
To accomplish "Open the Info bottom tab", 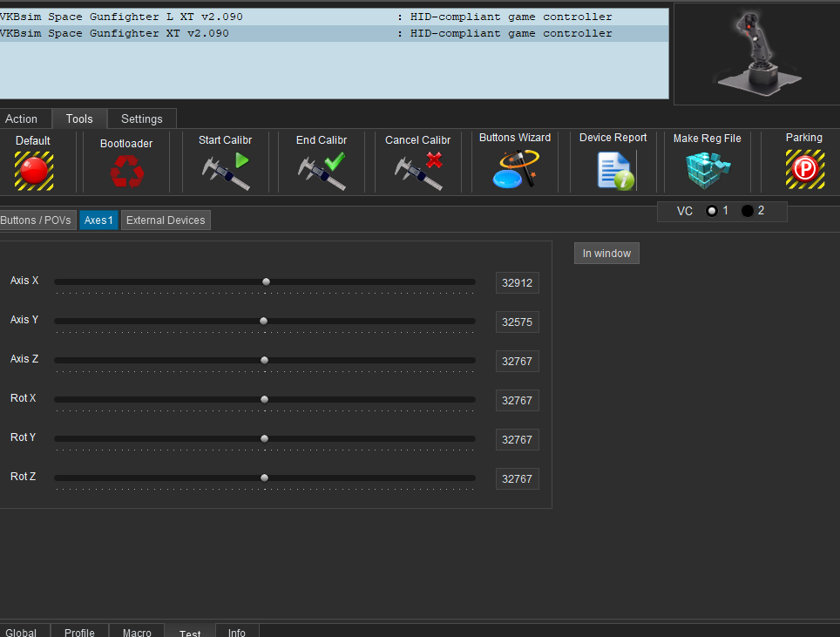I will pyautogui.click(x=237, y=631).
